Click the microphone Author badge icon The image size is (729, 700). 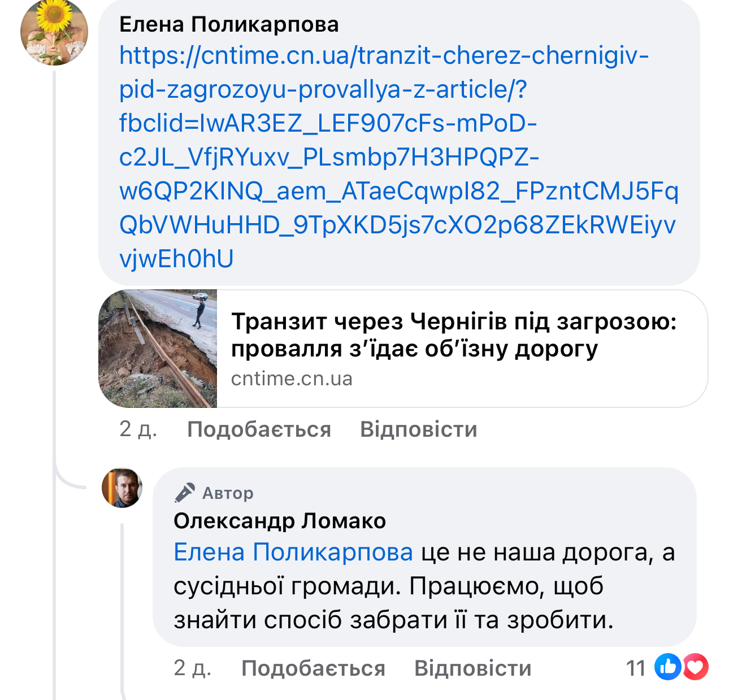click(x=185, y=493)
